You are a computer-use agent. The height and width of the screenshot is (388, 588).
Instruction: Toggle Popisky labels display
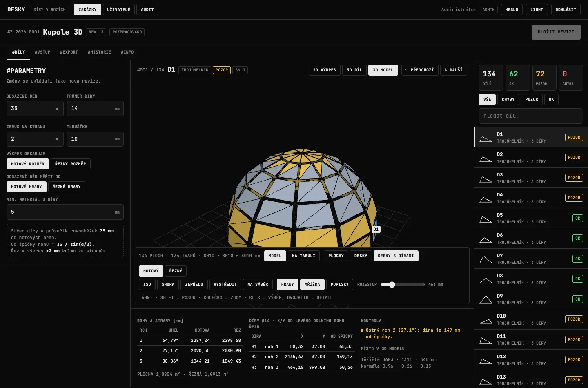click(x=340, y=284)
